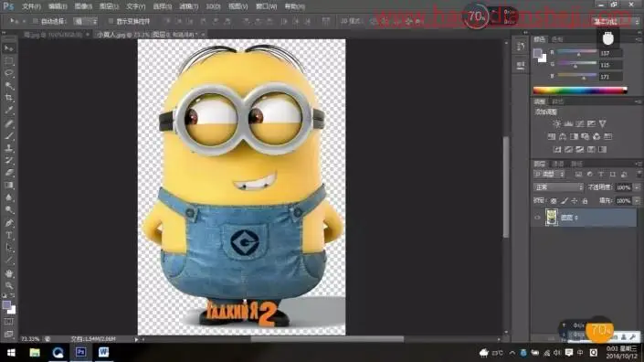Toggle Show Transform Controls checkbox
Image resolution: width=644 pixels, height=362 pixels.
pyautogui.click(x=111, y=21)
